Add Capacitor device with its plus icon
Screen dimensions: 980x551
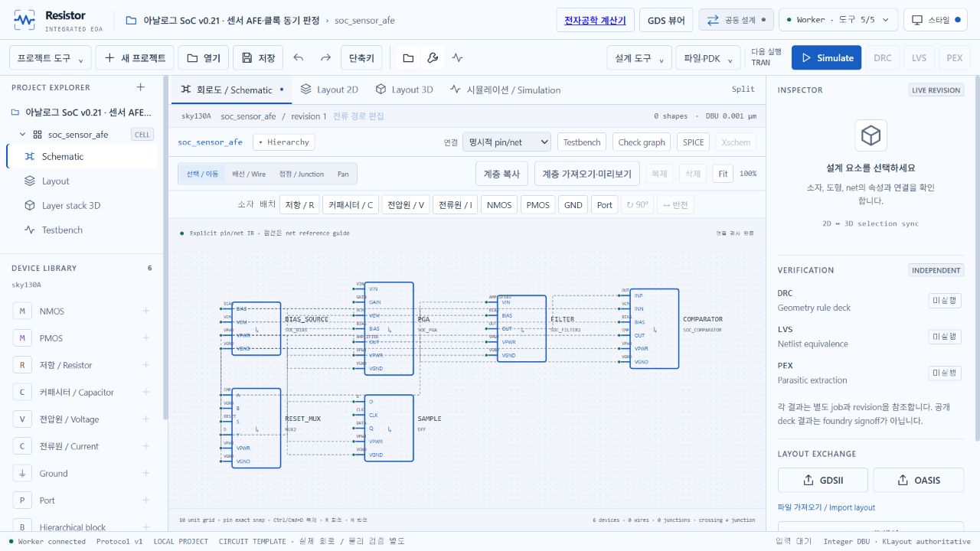tap(145, 393)
